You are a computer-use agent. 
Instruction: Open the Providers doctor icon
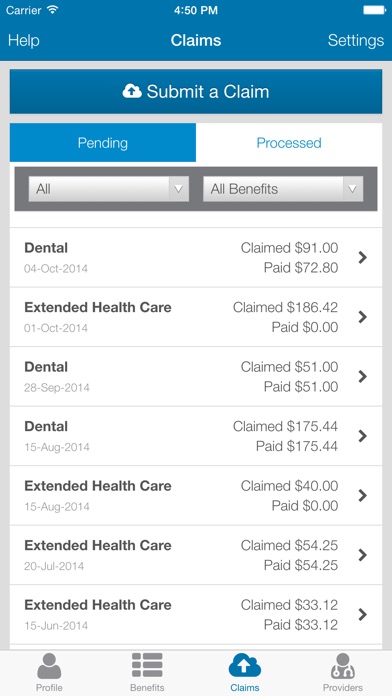click(342, 666)
